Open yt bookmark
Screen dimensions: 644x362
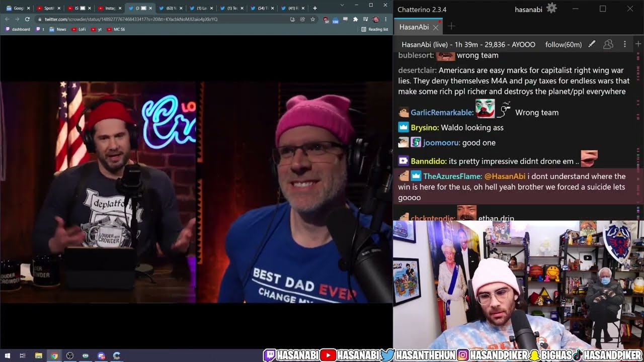97,29
